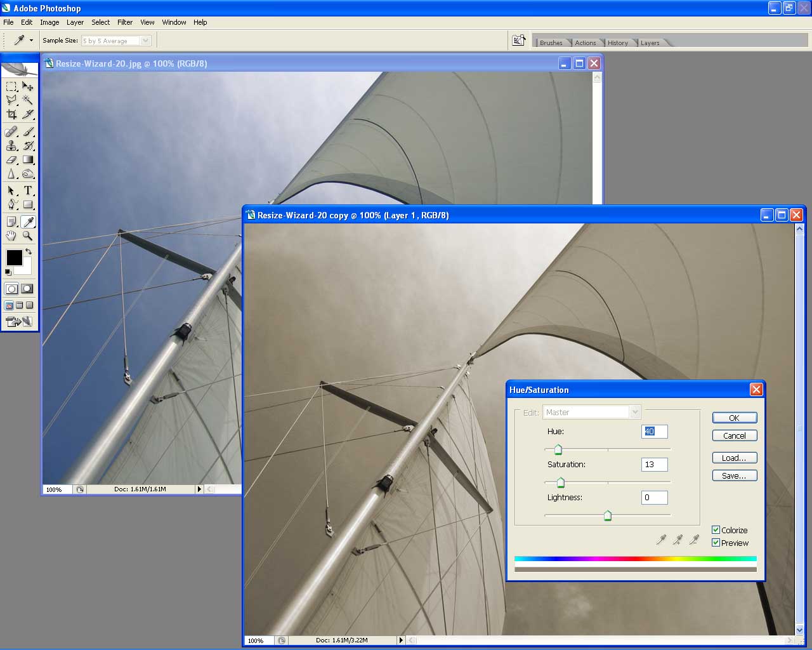Screen dimensions: 812x650
Task: Reset to default foreground/background colors
Action: [x=8, y=272]
